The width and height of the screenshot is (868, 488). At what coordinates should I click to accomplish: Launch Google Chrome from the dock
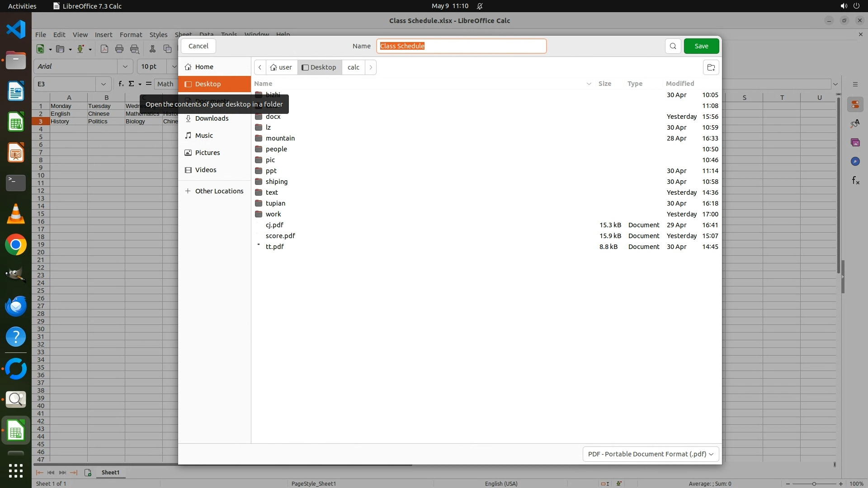click(16, 245)
